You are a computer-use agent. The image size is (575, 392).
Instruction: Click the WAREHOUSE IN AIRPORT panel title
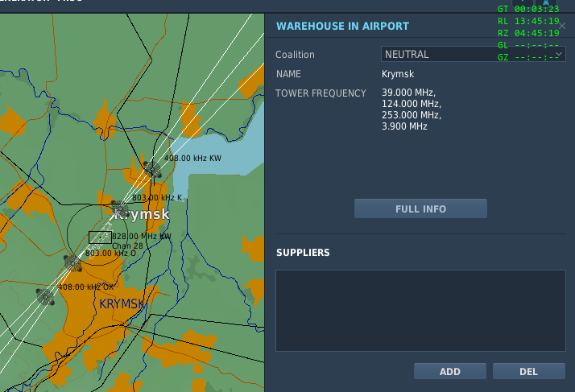coord(342,26)
